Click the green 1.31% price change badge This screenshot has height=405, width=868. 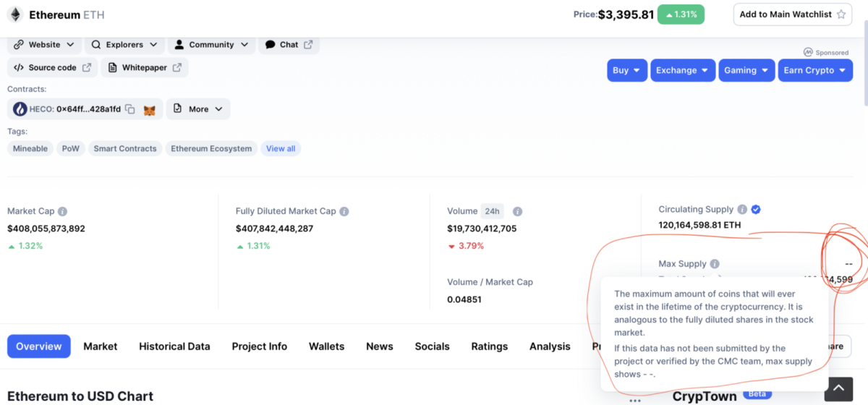coord(681,14)
